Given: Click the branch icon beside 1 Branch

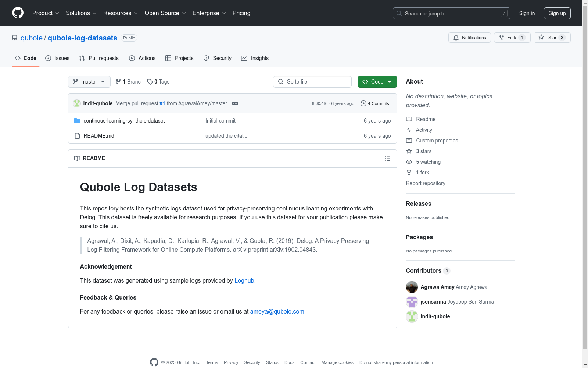Looking at the screenshot, I should point(118,82).
